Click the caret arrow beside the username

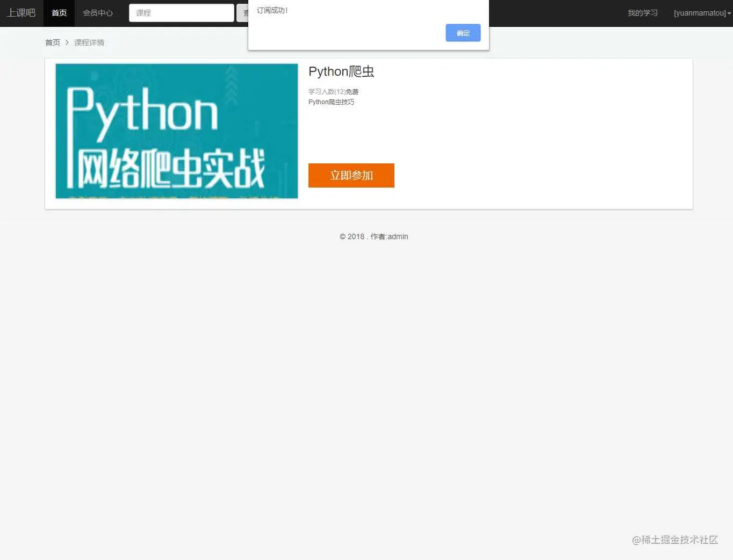click(x=729, y=13)
